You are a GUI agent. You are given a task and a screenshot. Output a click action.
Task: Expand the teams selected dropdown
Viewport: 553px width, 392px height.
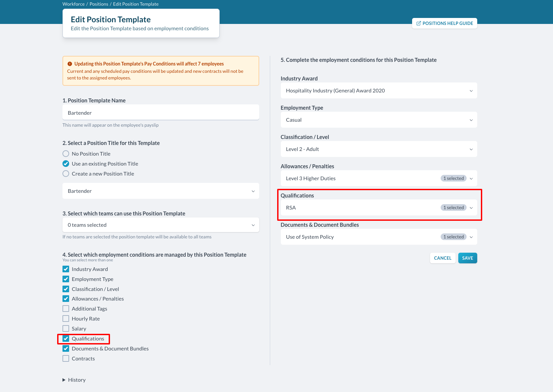point(161,225)
